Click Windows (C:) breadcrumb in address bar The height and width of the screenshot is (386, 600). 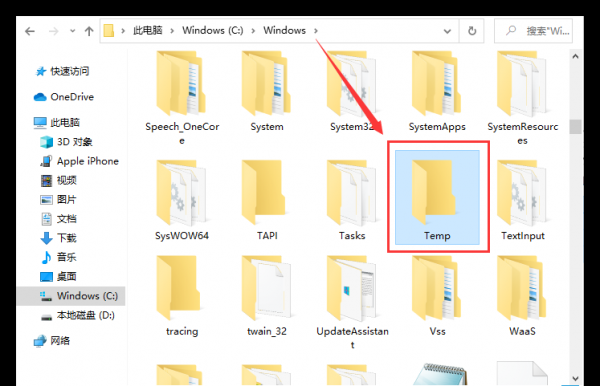pos(213,30)
